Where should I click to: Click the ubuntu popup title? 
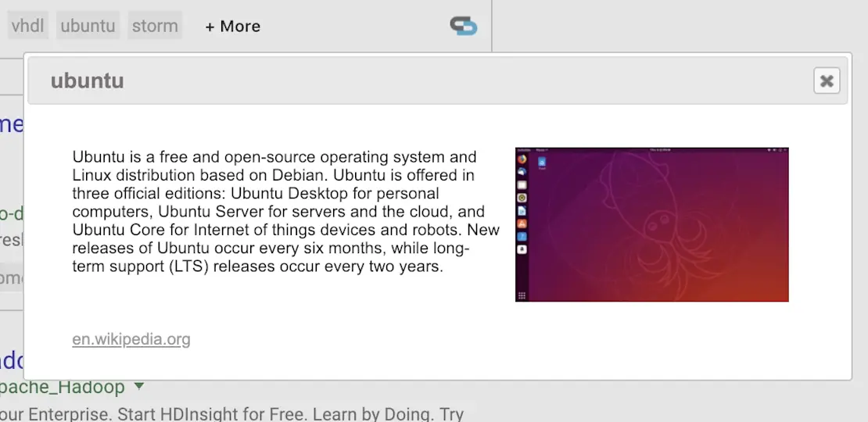tap(87, 80)
